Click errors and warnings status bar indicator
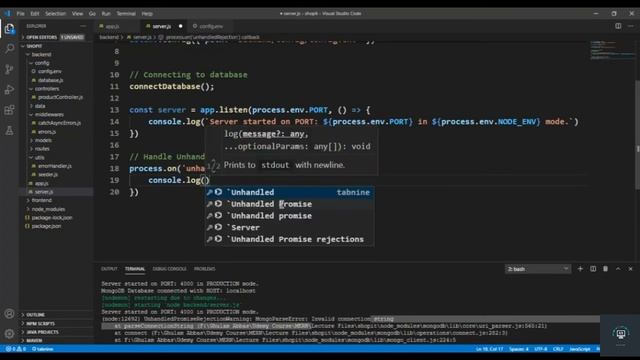 (16, 349)
